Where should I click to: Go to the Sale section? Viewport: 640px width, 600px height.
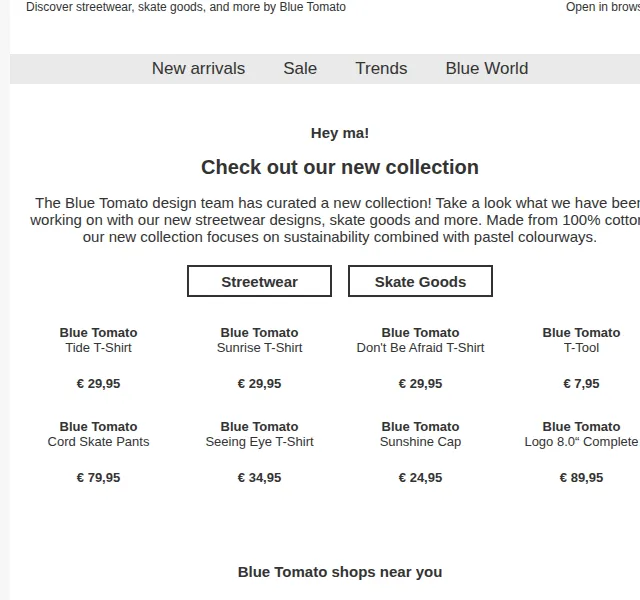(300, 69)
